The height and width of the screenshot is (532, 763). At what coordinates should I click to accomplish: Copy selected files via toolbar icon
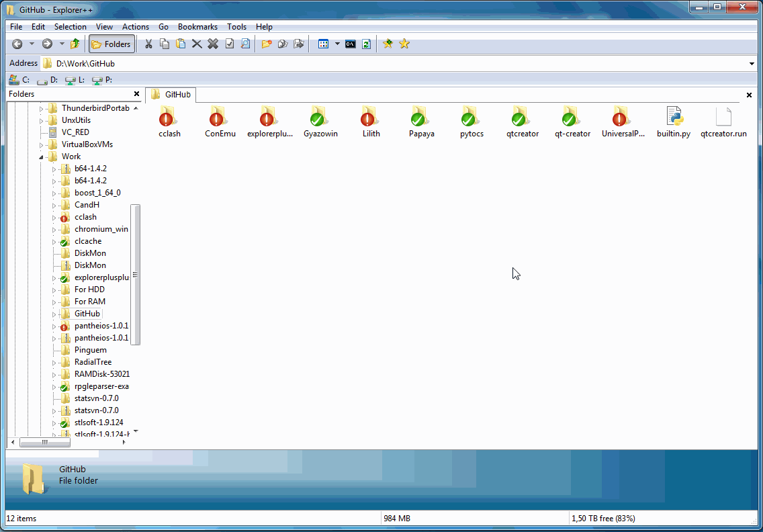165,44
